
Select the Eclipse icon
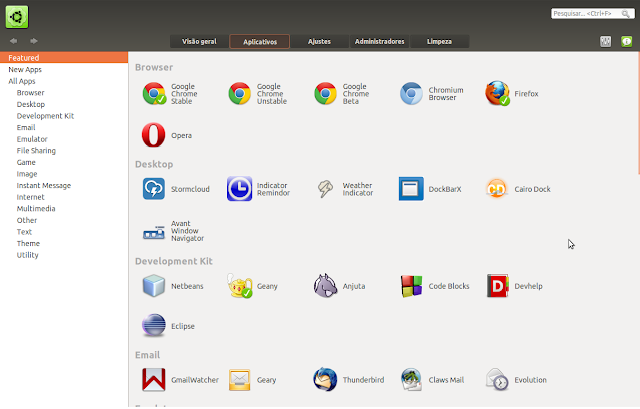pyautogui.click(x=154, y=325)
